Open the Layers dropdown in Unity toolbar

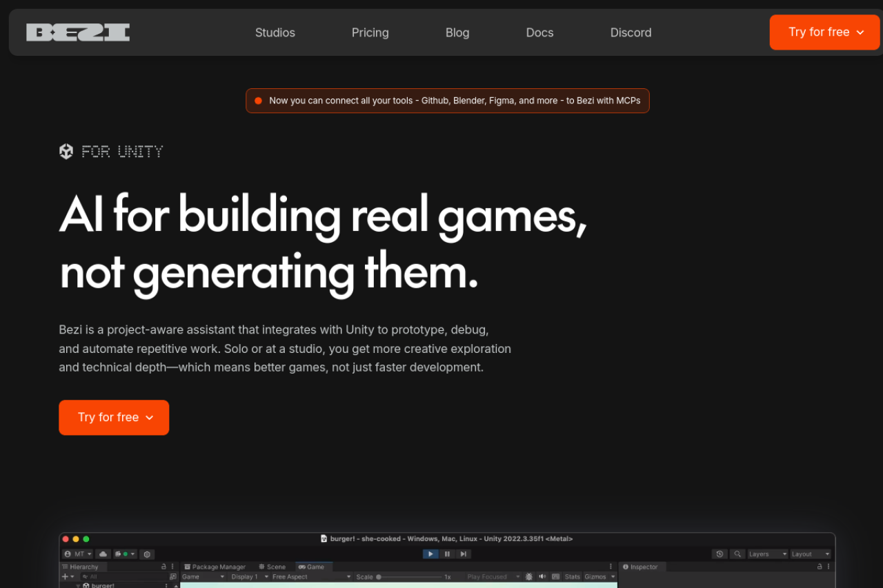768,554
